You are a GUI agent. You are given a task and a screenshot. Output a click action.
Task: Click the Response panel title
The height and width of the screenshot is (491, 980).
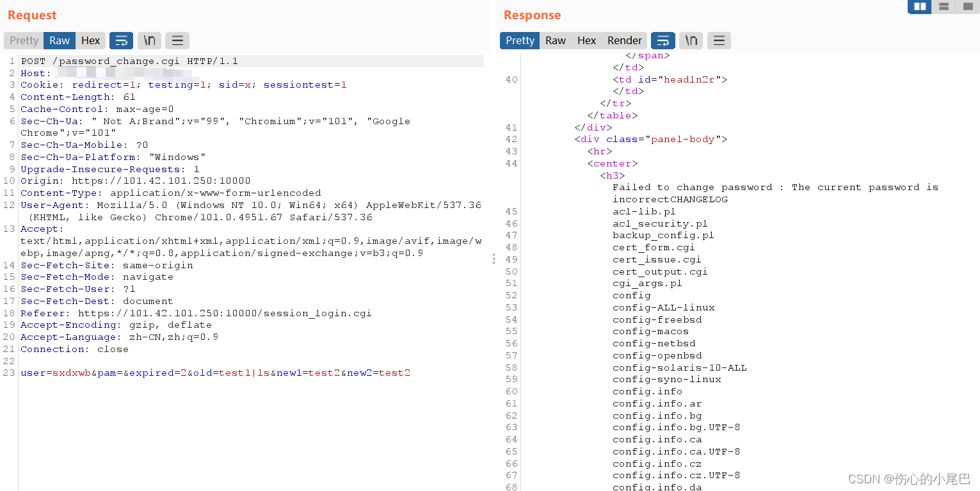click(532, 15)
